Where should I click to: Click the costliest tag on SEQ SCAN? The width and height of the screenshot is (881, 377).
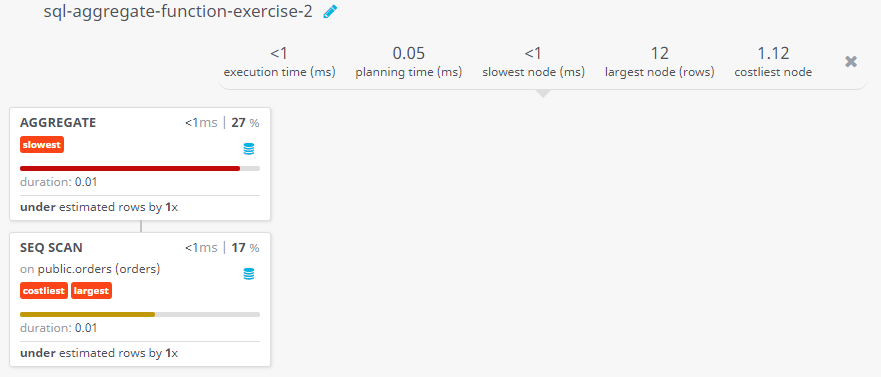[x=44, y=291]
